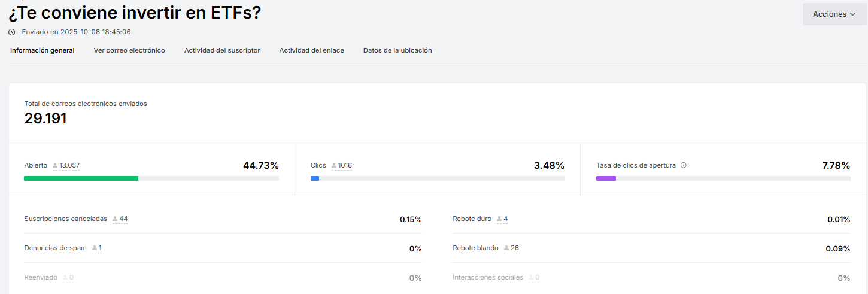
Task: Open the Acciones dropdown menu
Action: (x=834, y=14)
